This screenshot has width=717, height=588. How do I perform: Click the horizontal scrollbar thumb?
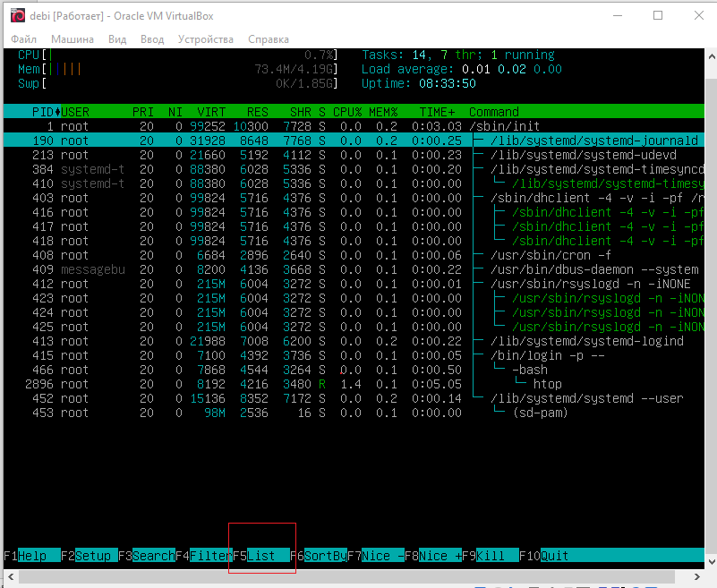(x=346, y=576)
